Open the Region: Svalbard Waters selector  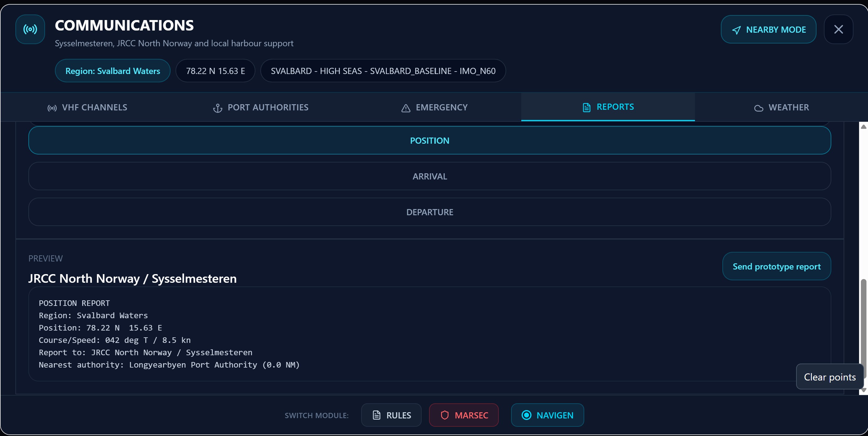(113, 71)
